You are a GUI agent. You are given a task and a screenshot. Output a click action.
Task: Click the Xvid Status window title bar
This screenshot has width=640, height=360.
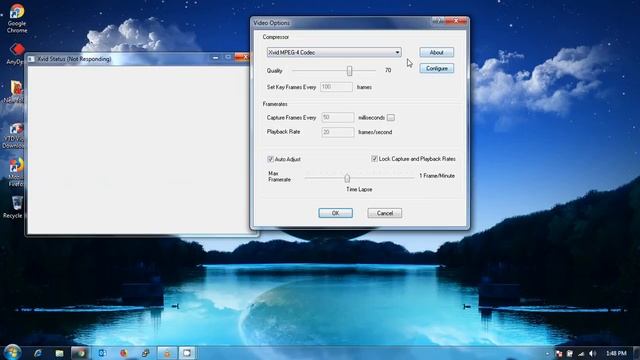click(x=118, y=59)
